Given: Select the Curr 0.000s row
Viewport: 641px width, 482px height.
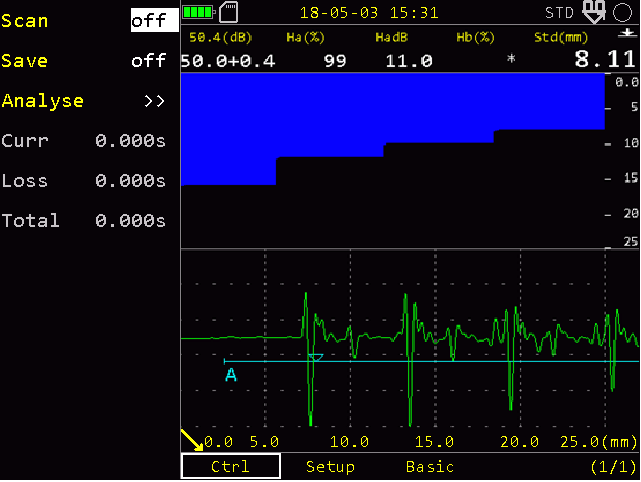Looking at the screenshot, I should [83, 141].
